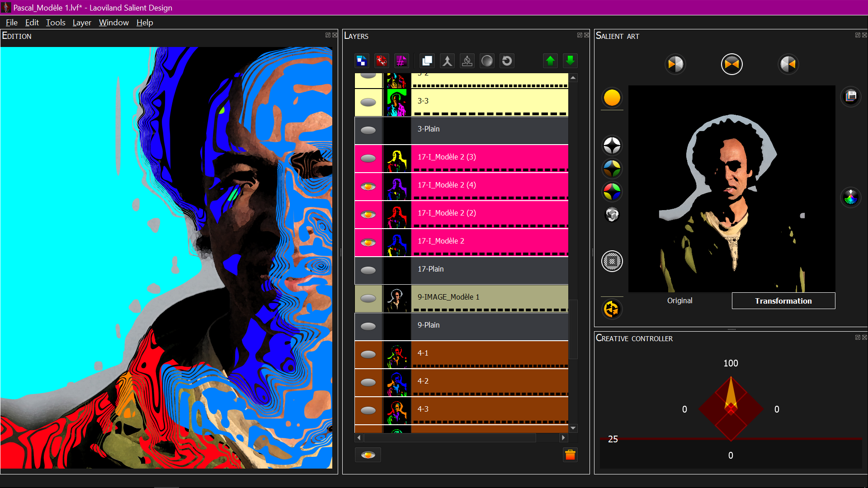Screen dimensions: 868x488
Task: Click the rainbow color fan icon
Action: click(x=851, y=197)
